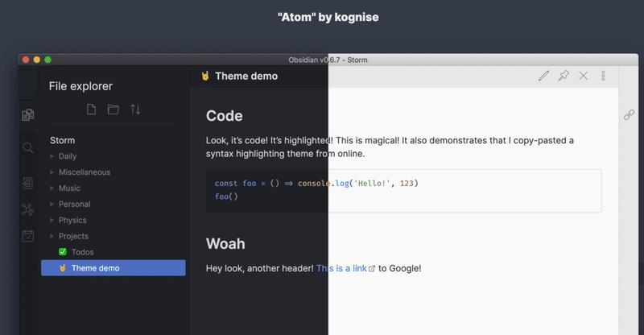Expand the Miscellaneous folder

click(52, 172)
